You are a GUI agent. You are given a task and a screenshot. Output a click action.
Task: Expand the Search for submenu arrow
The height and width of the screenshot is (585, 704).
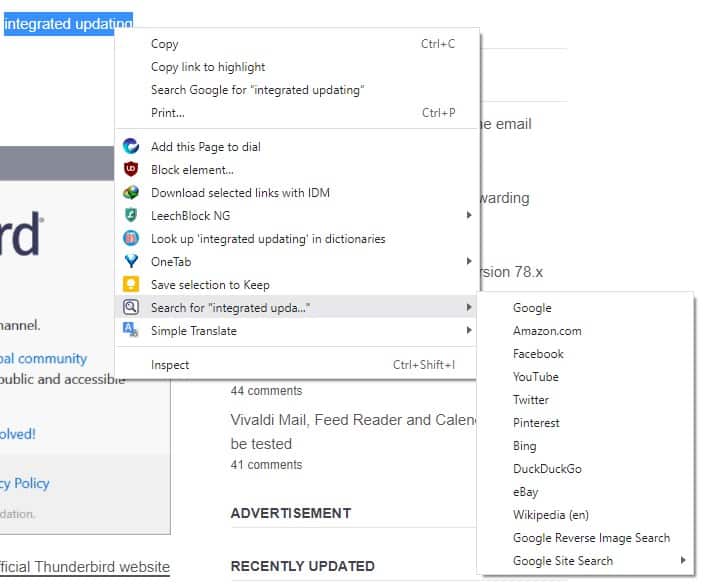[469, 307]
